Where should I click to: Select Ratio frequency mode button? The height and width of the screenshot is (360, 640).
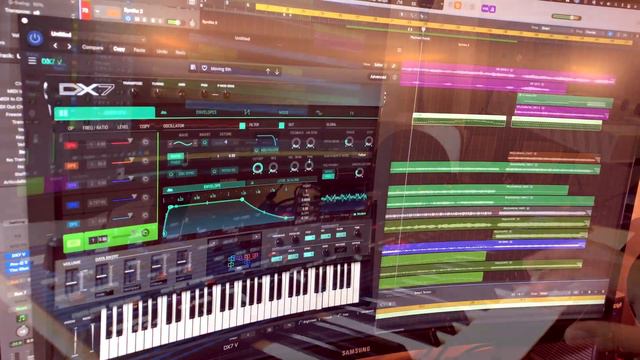tap(176, 156)
